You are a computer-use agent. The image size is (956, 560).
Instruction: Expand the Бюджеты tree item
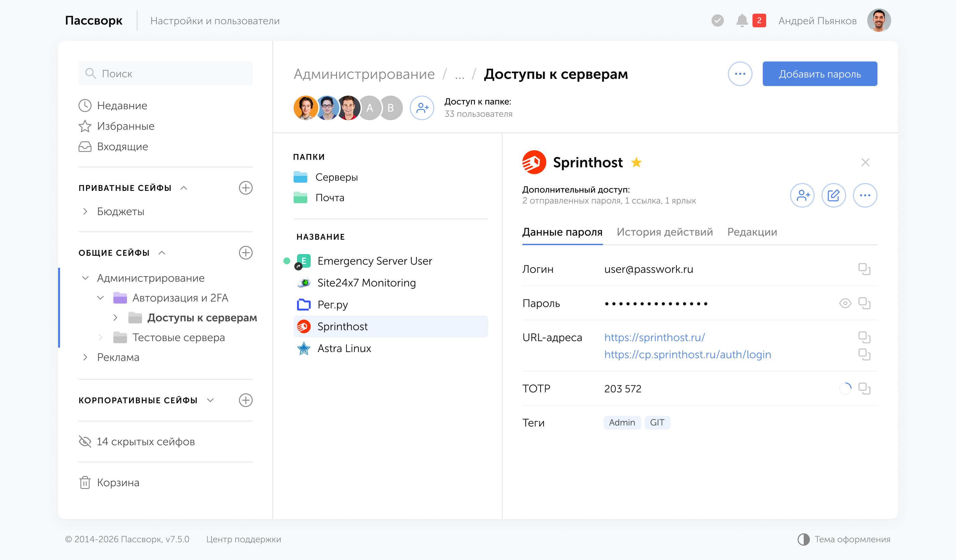[86, 211]
